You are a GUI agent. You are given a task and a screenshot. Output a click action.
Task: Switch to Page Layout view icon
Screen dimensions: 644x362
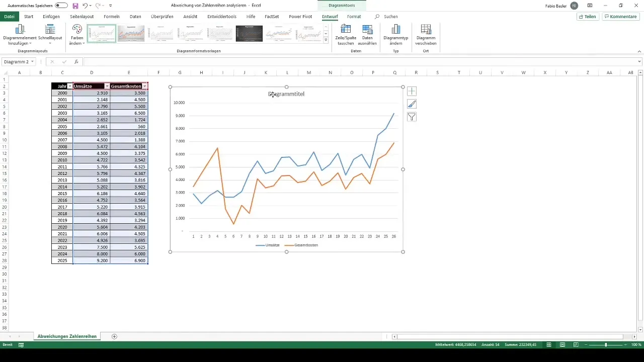click(562, 345)
